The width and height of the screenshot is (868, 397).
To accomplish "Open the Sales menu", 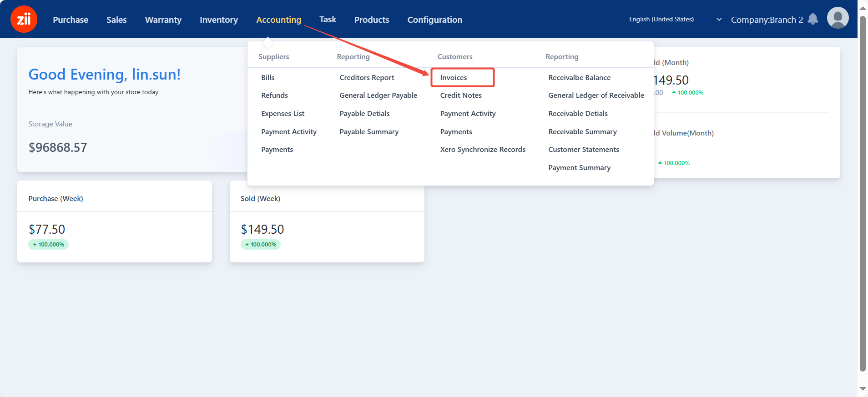I will click(116, 20).
